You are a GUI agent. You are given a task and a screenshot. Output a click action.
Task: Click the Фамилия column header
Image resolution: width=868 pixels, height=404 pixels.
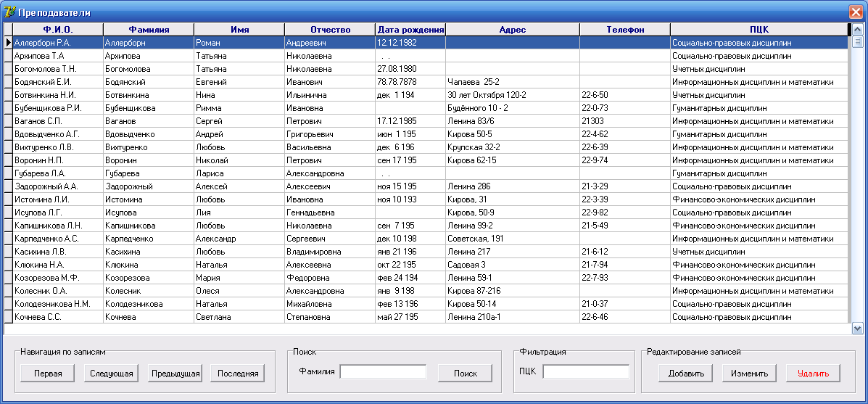[149, 29]
